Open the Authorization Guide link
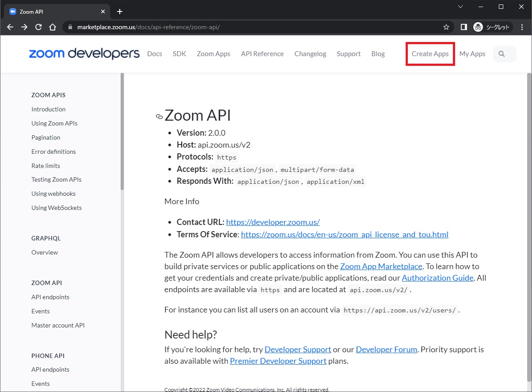Viewport: 532px width, 392px height. point(437,278)
